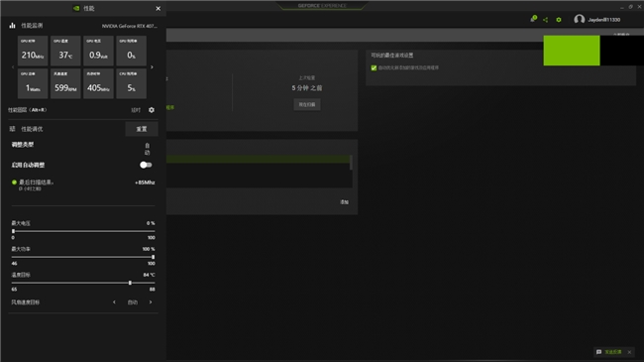Click the '5 分钟 之前' last scan text

[x=307, y=88]
